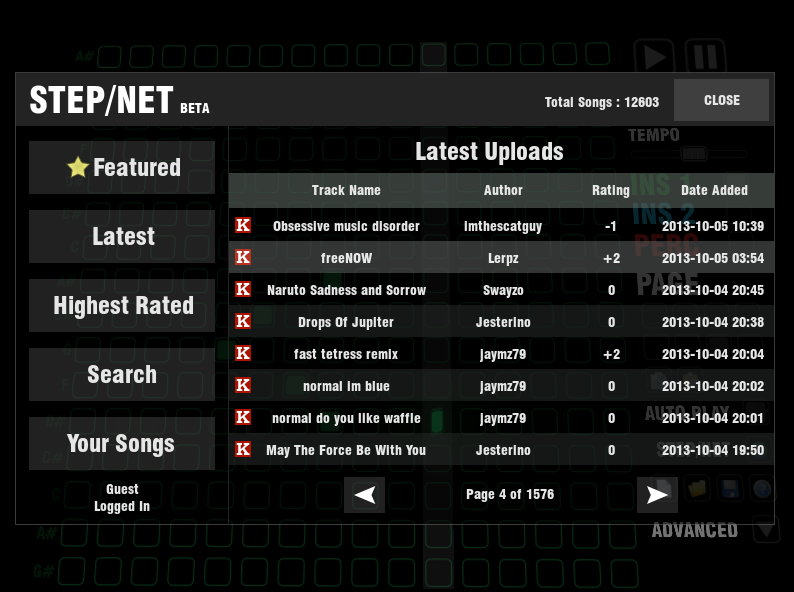
Task: Click author imthescatguy
Action: coord(503,226)
